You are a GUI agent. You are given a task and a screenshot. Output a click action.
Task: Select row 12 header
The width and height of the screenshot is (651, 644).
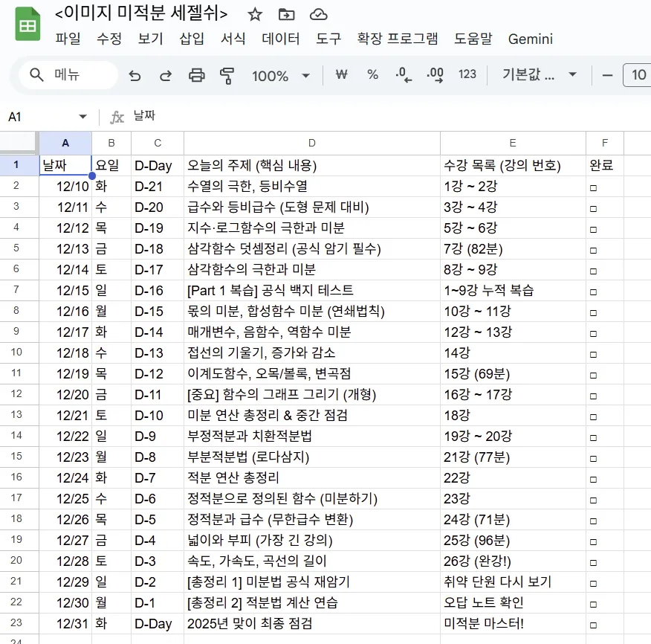pos(19,394)
